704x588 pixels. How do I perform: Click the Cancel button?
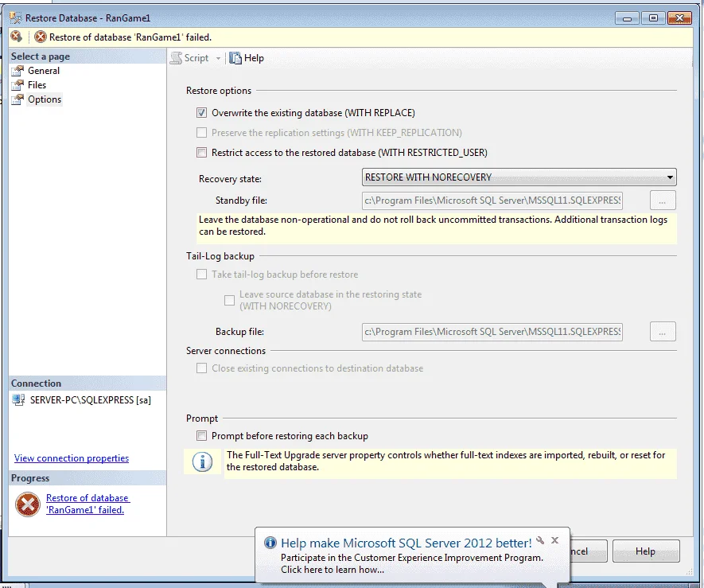588,551
